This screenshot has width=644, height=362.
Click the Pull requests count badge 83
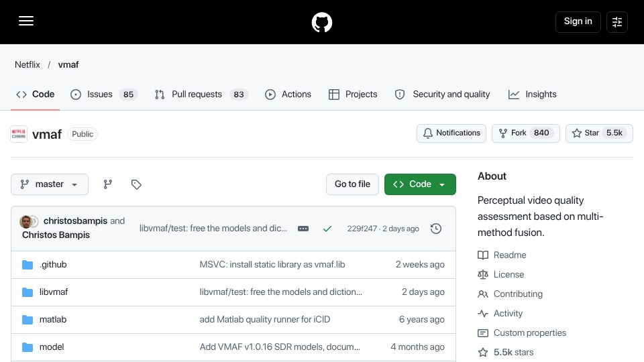click(x=239, y=95)
